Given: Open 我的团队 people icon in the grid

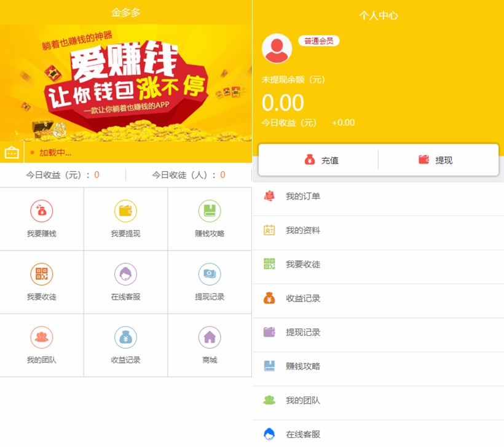Looking at the screenshot, I should pos(41,337).
